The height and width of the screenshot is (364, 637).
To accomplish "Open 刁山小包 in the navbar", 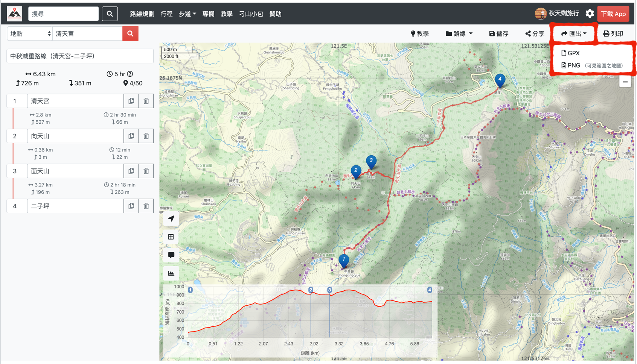I will click(x=251, y=14).
